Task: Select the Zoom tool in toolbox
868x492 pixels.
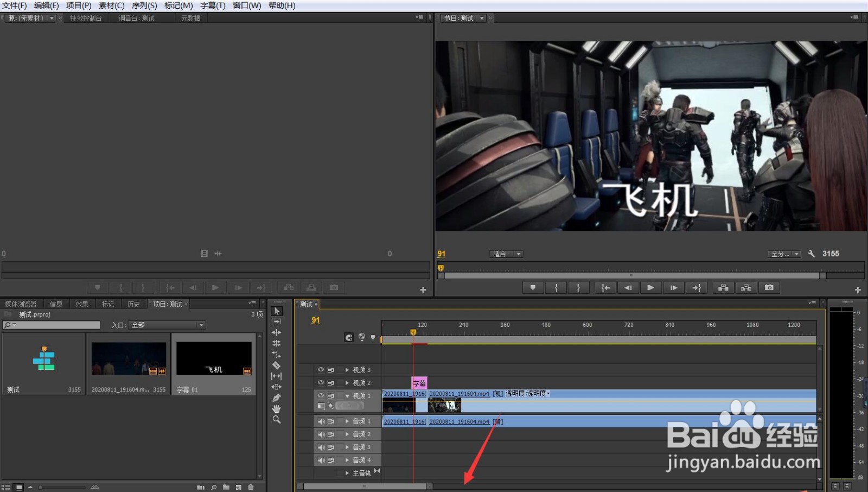Action: 277,420
